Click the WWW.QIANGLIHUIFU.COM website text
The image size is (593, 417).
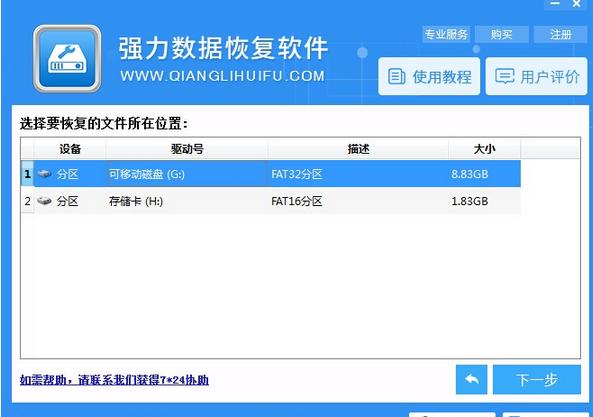[222, 76]
